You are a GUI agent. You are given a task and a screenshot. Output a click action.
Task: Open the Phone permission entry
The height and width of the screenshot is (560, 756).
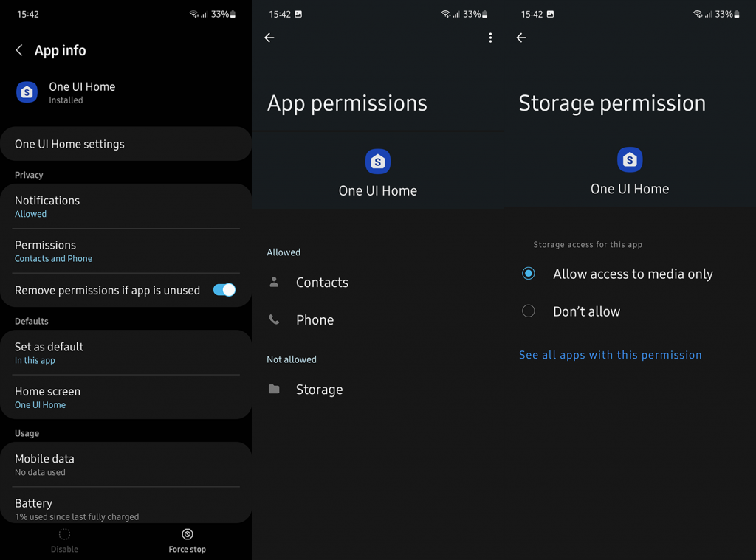coord(378,319)
